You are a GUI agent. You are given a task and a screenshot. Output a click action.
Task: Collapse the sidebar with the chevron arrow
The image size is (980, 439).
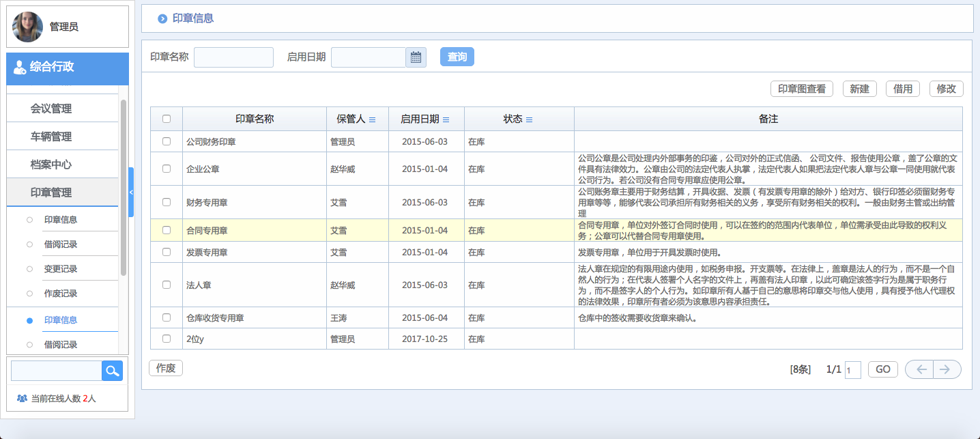[130, 192]
